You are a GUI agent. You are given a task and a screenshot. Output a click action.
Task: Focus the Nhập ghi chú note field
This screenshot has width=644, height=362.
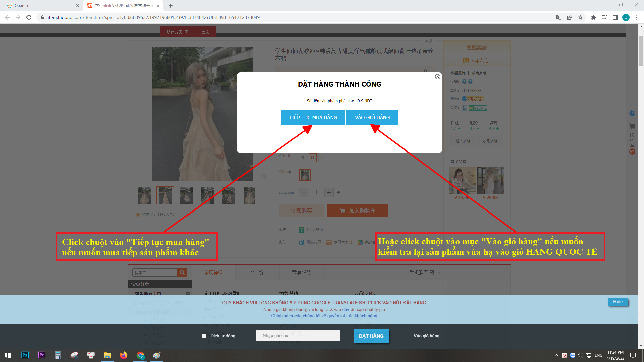point(298,335)
